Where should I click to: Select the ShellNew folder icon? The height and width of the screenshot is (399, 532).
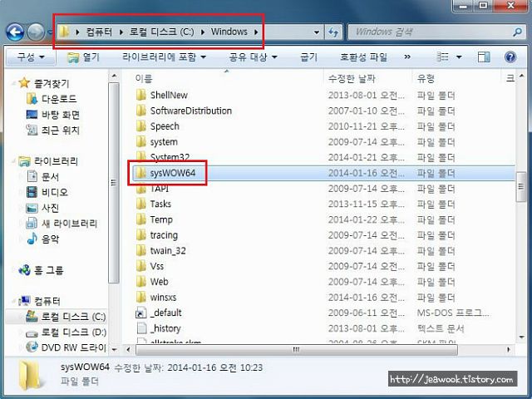141,95
